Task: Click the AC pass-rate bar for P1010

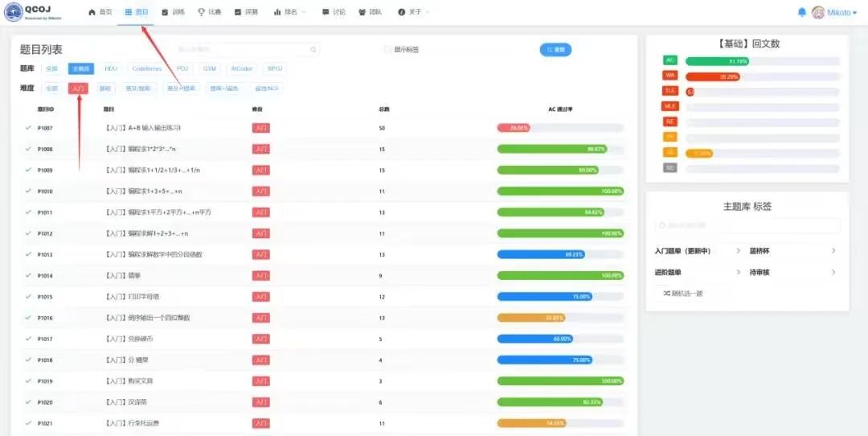Action: coord(560,191)
